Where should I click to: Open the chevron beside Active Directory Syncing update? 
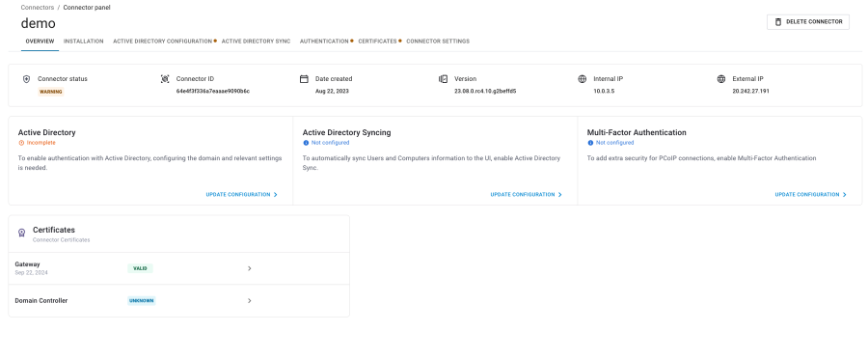click(x=559, y=195)
